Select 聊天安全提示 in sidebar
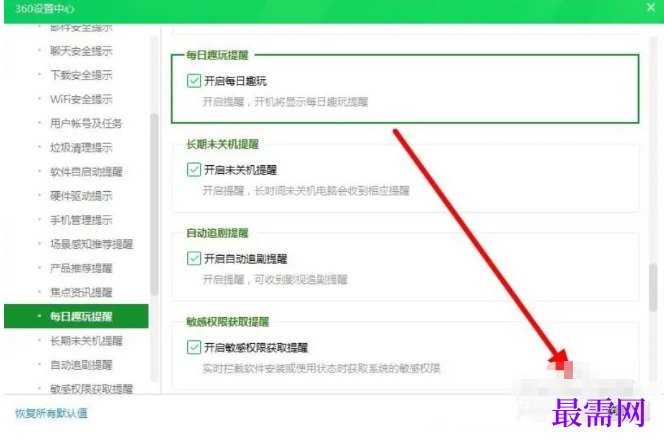 81,51
